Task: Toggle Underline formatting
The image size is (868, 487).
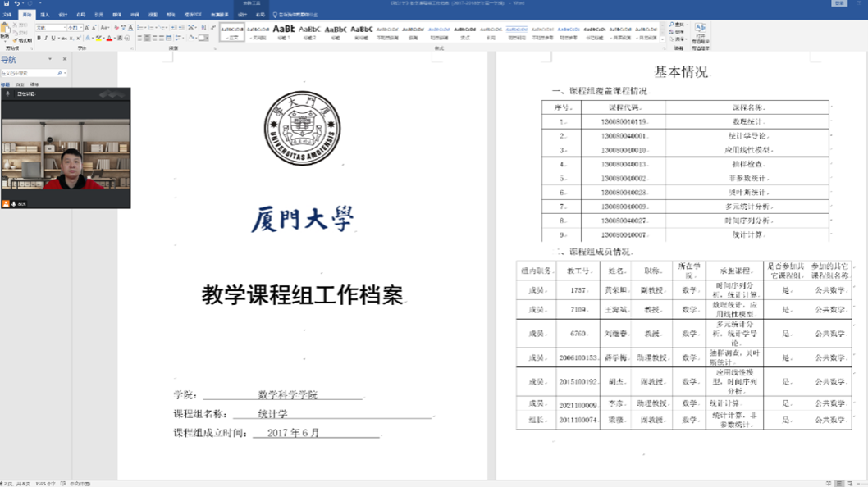Action: click(x=53, y=38)
